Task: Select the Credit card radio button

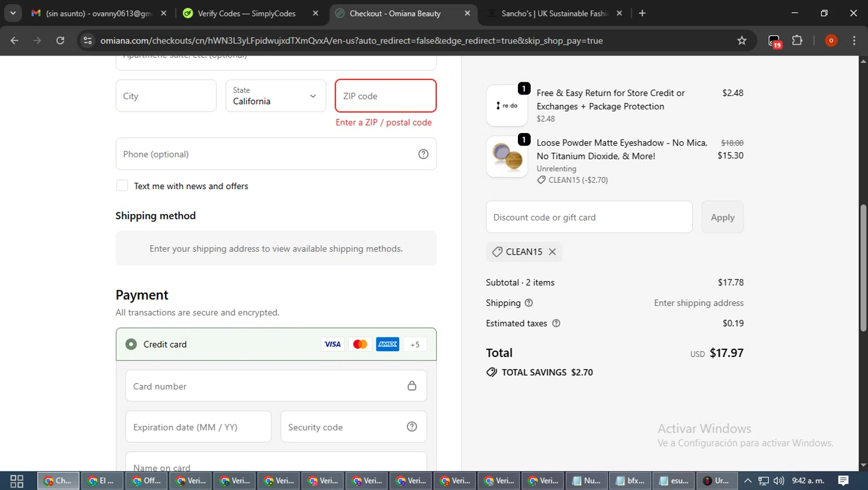Action: pos(131,344)
